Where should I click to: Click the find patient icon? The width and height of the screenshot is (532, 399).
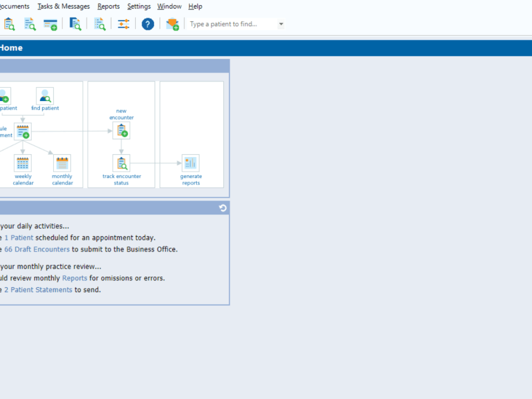click(45, 96)
